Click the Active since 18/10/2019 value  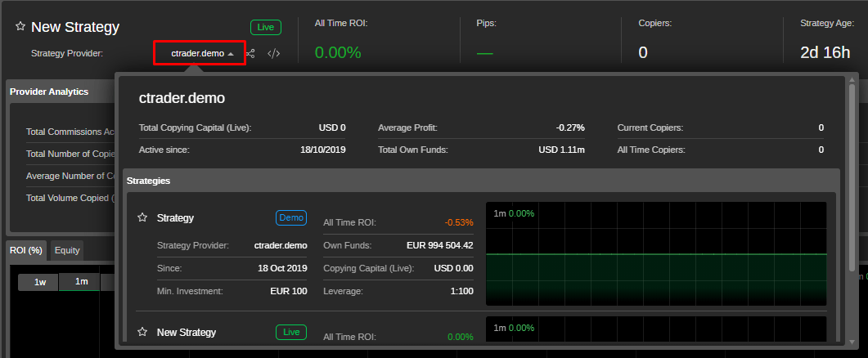322,150
